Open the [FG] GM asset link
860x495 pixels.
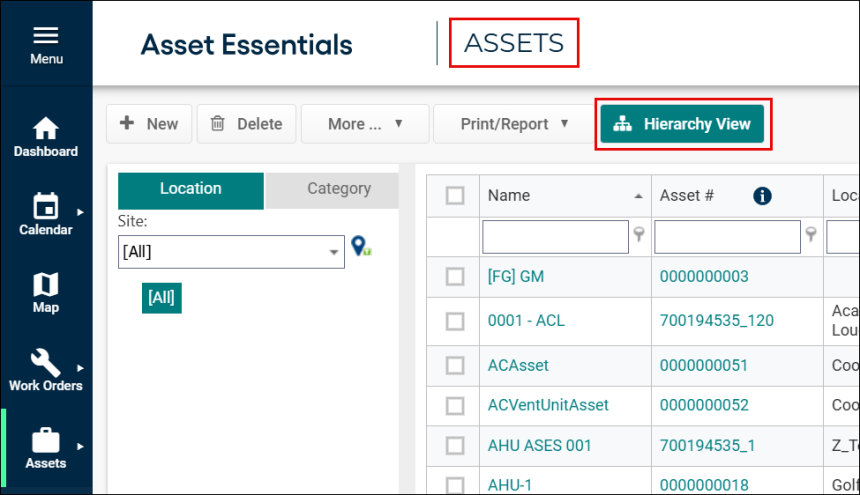click(x=516, y=276)
